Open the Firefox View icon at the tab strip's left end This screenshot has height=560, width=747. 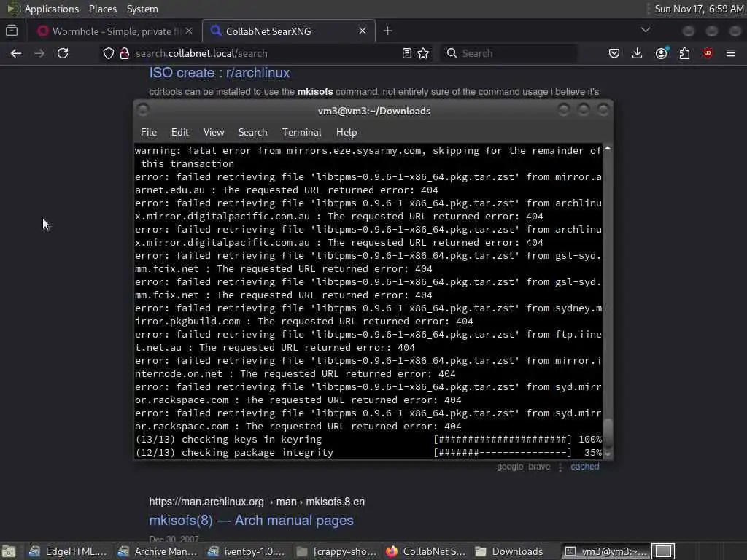(12, 31)
